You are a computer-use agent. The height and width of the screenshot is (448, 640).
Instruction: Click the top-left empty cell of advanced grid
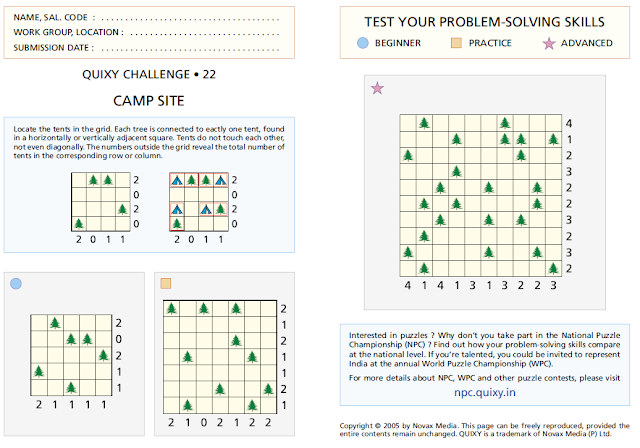(x=408, y=123)
